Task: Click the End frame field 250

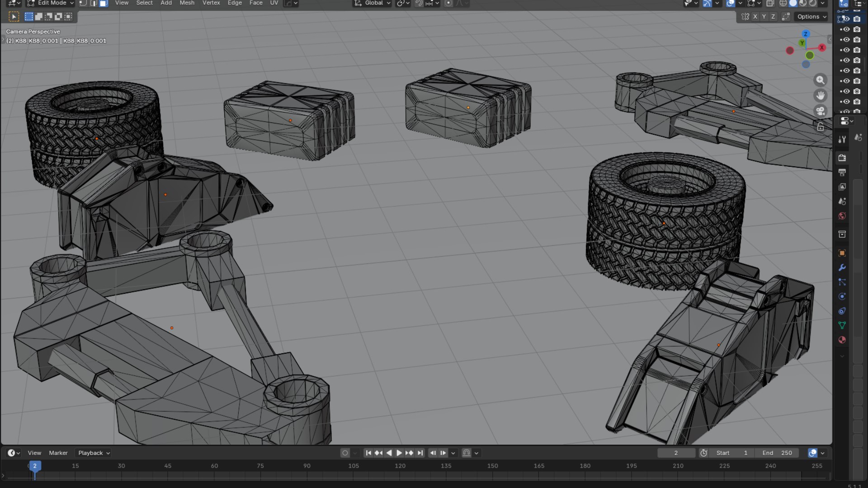Action: [x=778, y=453]
